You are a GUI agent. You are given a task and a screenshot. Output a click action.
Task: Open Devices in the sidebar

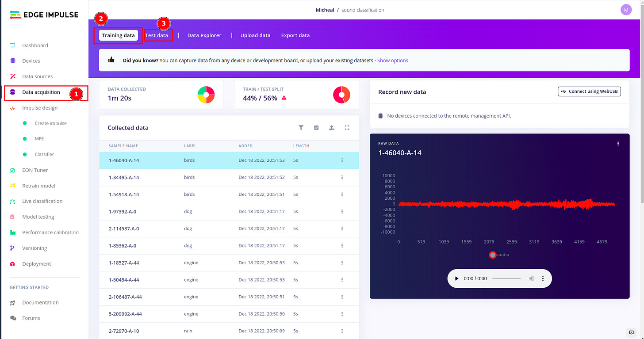click(x=31, y=61)
